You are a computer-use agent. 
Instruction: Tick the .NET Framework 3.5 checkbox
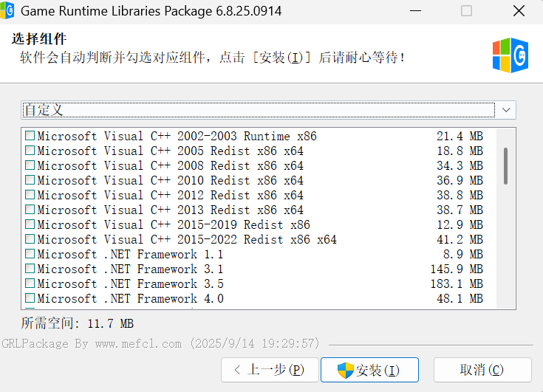30,283
